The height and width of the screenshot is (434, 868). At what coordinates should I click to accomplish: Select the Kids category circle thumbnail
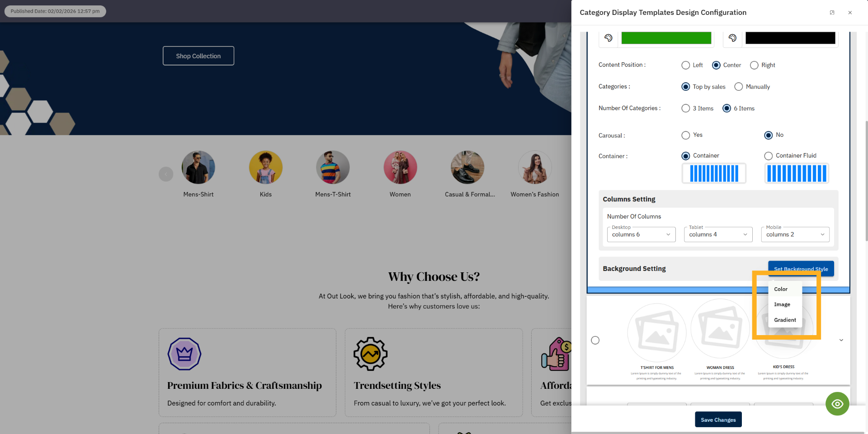tap(265, 167)
